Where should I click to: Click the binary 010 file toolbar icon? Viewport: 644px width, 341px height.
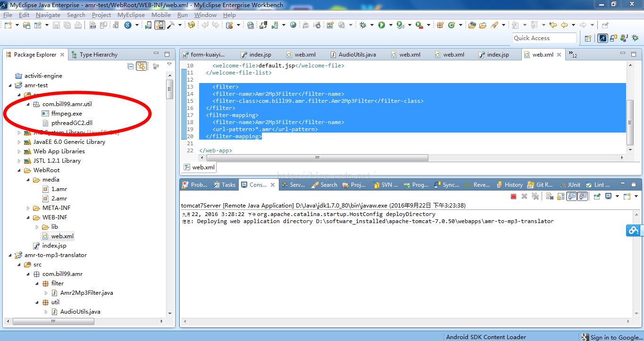[x=93, y=25]
